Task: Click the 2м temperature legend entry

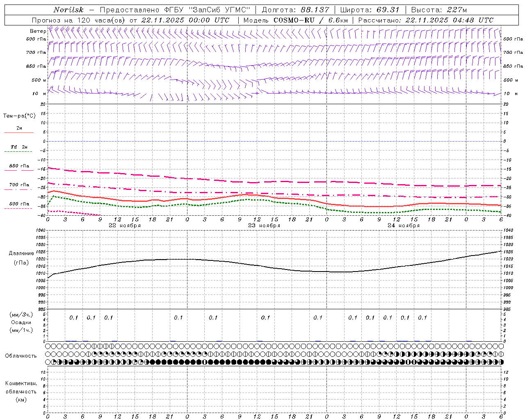Action: pyautogui.click(x=19, y=129)
